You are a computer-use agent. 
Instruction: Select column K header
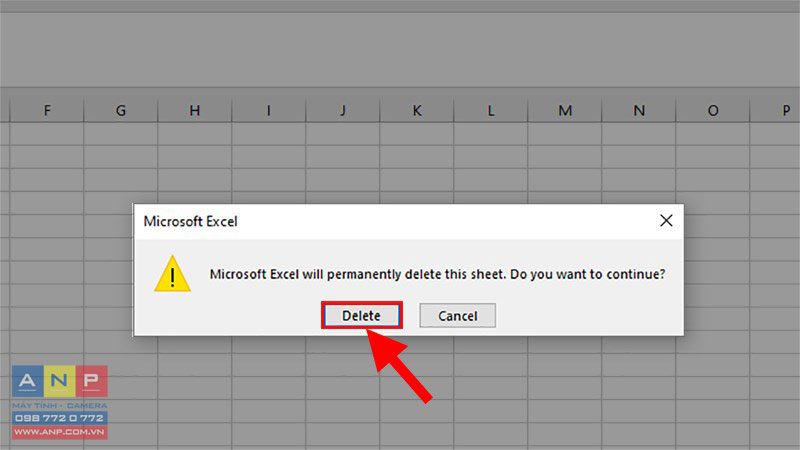point(417,110)
